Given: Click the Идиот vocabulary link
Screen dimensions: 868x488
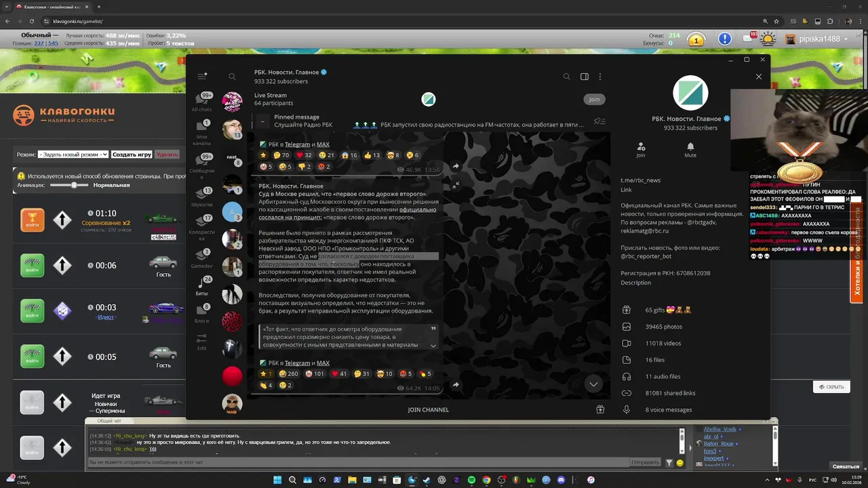Looking at the screenshot, I should point(105,317).
